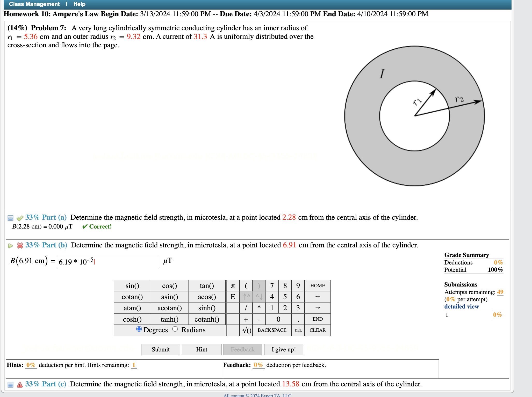Click the CLEAR button to reset input

coord(318,331)
